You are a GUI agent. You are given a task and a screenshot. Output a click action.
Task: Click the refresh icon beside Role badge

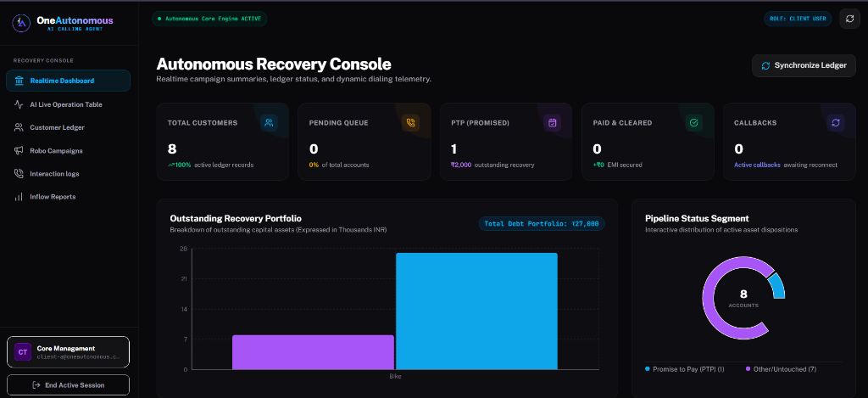tap(849, 19)
